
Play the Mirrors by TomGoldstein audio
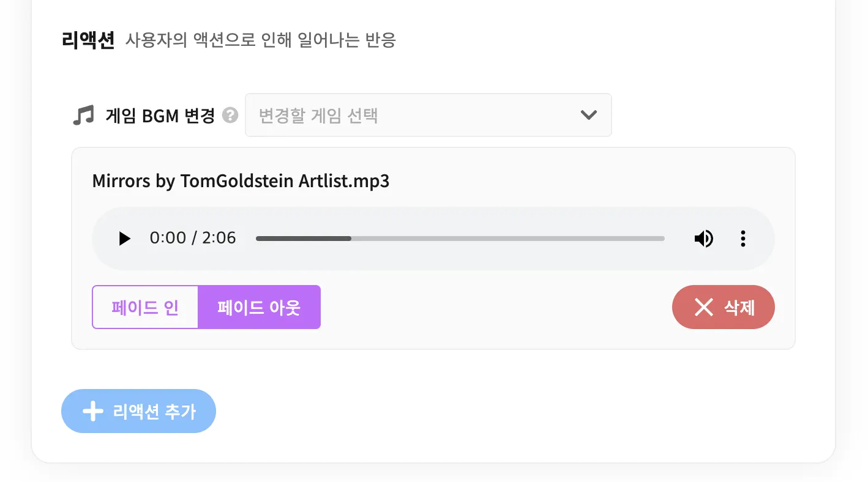point(124,239)
